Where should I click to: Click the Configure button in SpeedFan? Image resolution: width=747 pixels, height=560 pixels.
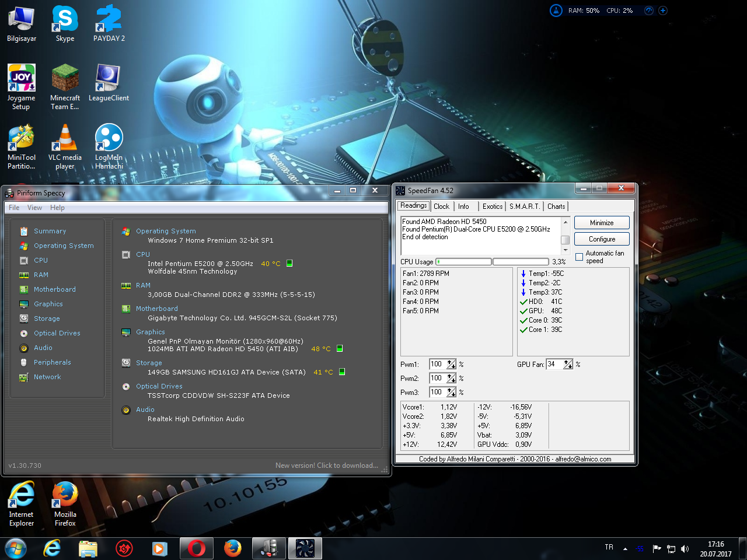[x=602, y=239]
